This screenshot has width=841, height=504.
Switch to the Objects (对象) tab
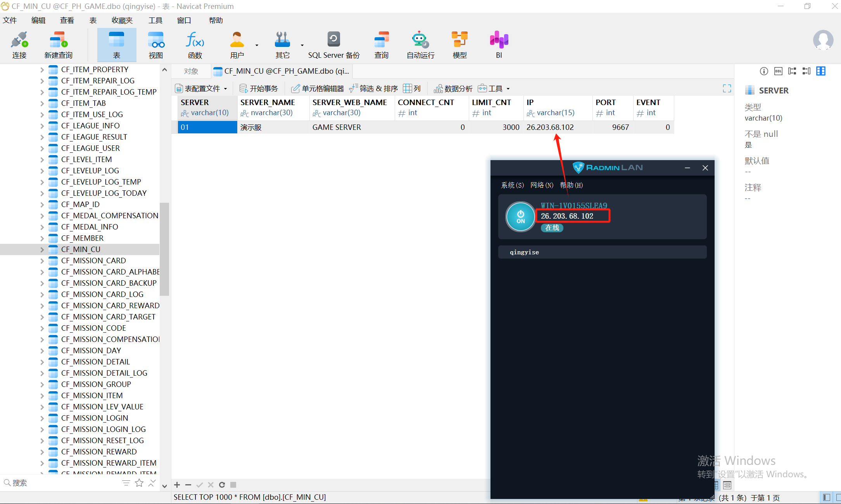(191, 71)
